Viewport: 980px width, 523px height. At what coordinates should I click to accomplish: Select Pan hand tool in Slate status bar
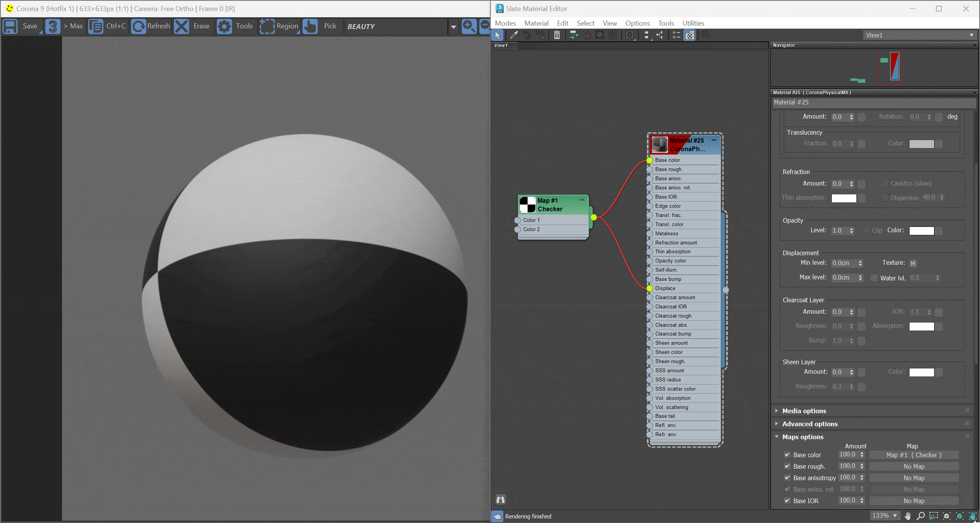click(908, 516)
